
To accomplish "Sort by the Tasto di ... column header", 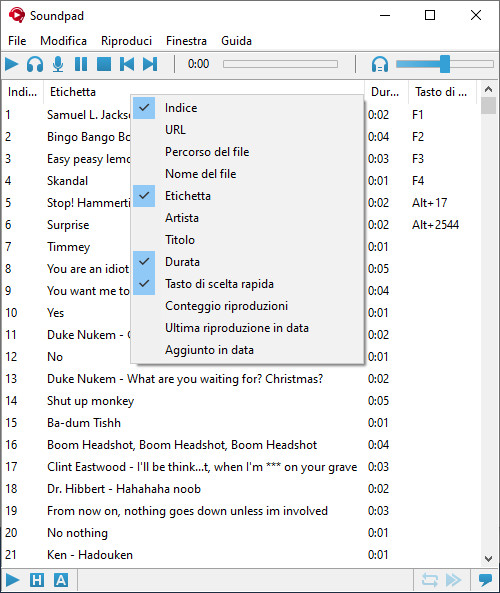I will click(442, 92).
